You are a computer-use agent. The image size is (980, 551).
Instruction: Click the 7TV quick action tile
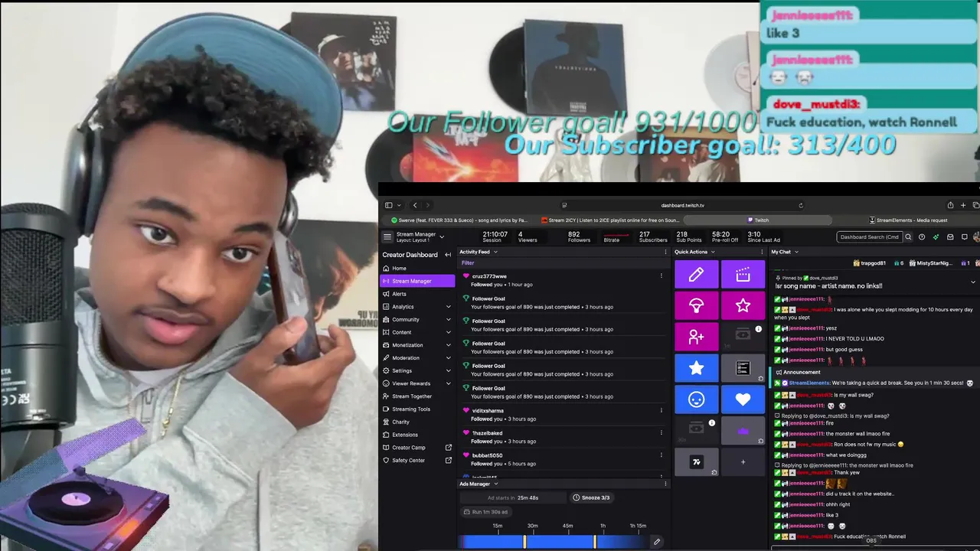pos(696,462)
